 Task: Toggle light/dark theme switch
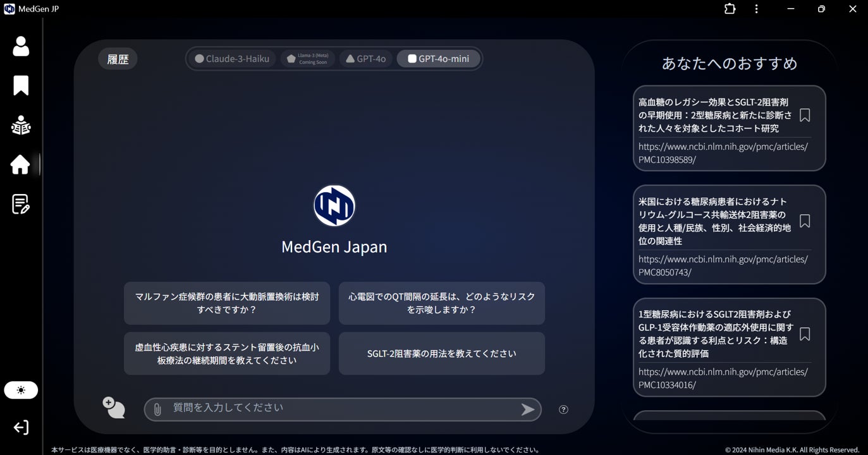pos(21,390)
